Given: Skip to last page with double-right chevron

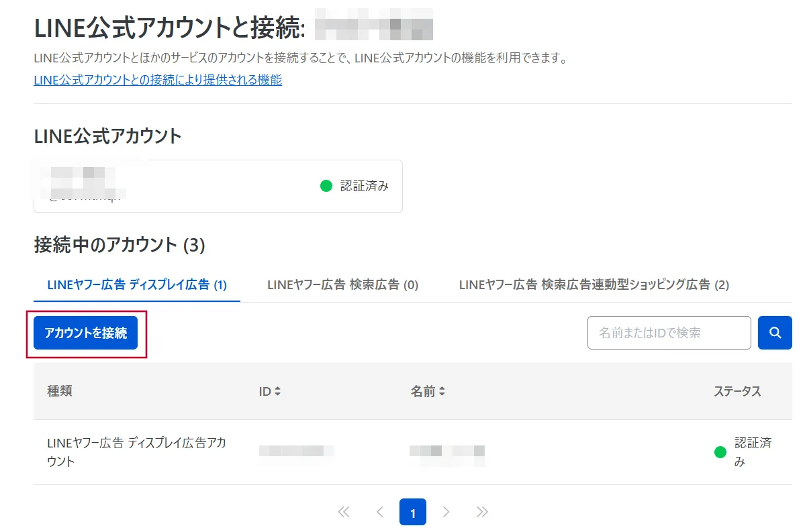Looking at the screenshot, I should click(481, 512).
